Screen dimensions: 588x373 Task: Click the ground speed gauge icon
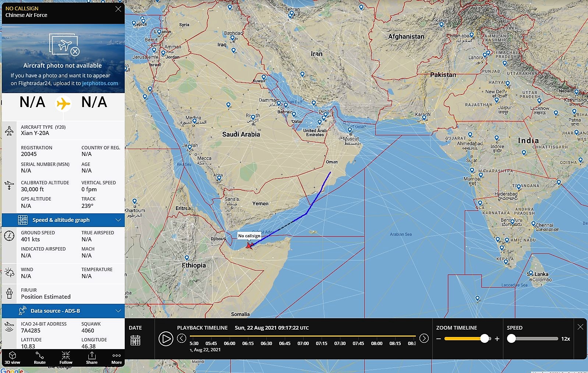click(x=9, y=235)
